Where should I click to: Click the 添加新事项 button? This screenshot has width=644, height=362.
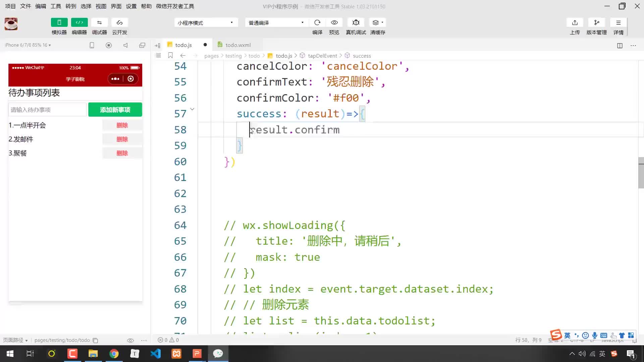pos(115,110)
